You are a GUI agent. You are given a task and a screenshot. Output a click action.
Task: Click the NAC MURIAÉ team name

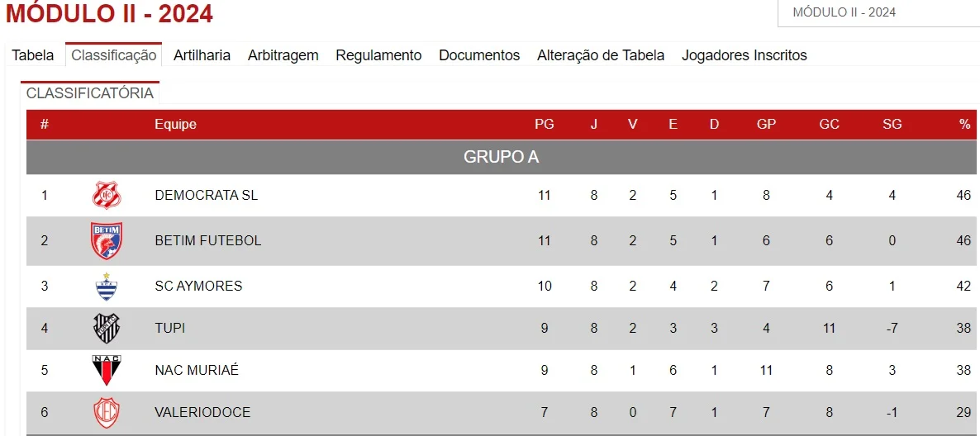pyautogui.click(x=197, y=371)
